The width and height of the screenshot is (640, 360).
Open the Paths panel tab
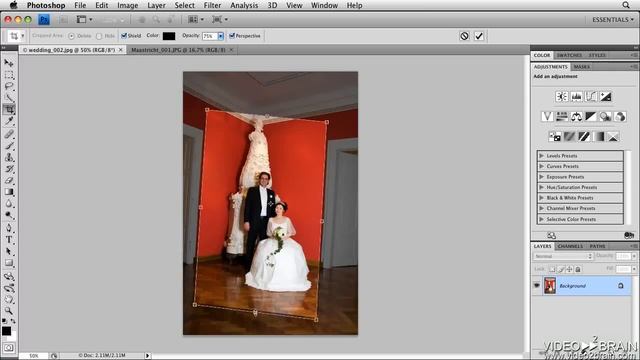click(x=597, y=246)
